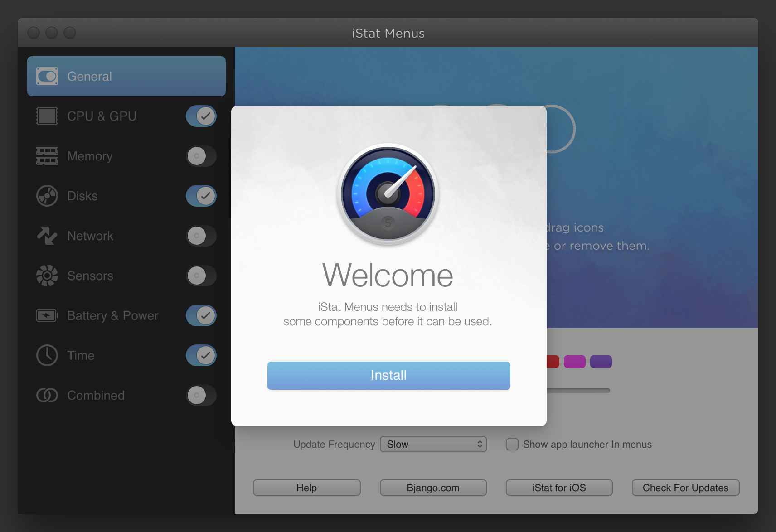The height and width of the screenshot is (532, 776).
Task: Click the iStat for iOS button
Action: click(559, 488)
